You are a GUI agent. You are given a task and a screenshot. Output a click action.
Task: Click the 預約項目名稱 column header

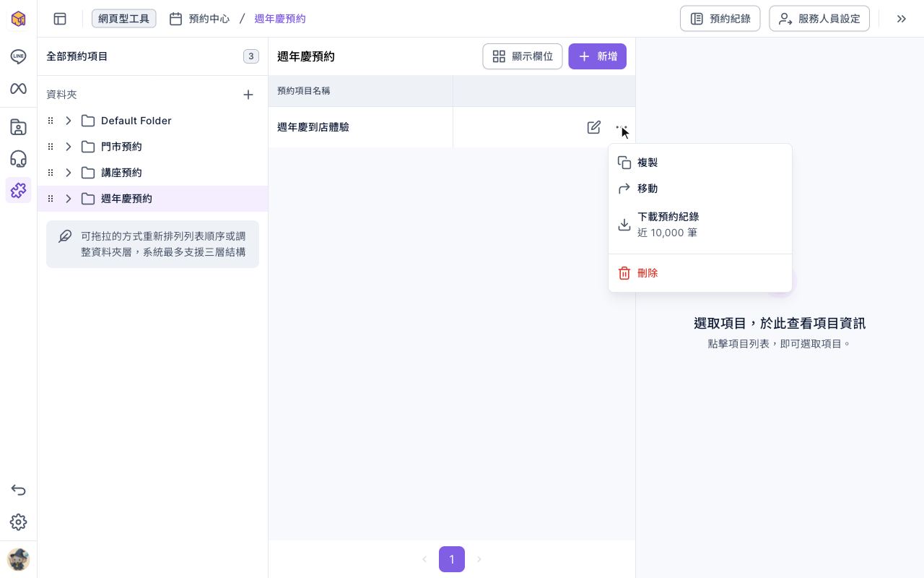(360, 91)
